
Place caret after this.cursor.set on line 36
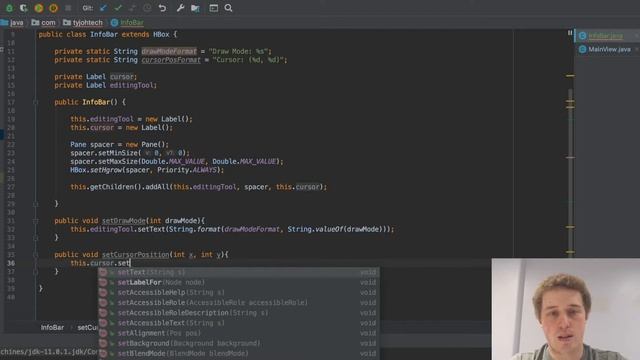pyautogui.click(x=130, y=263)
